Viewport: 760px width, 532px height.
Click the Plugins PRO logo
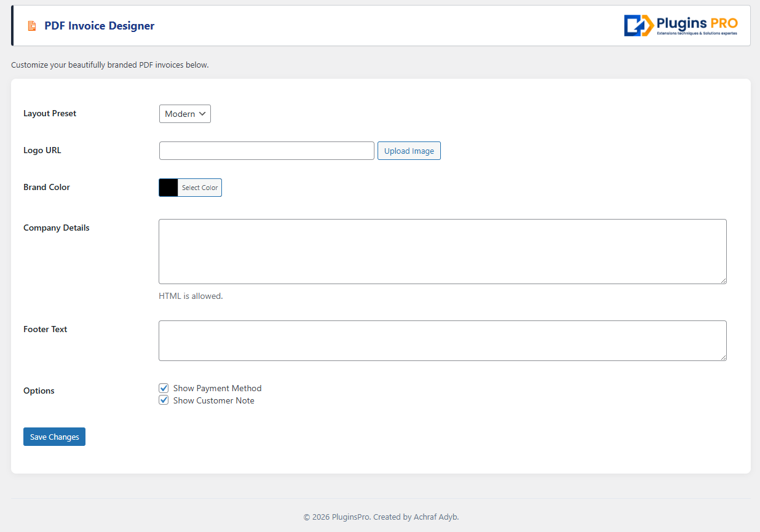click(680, 26)
